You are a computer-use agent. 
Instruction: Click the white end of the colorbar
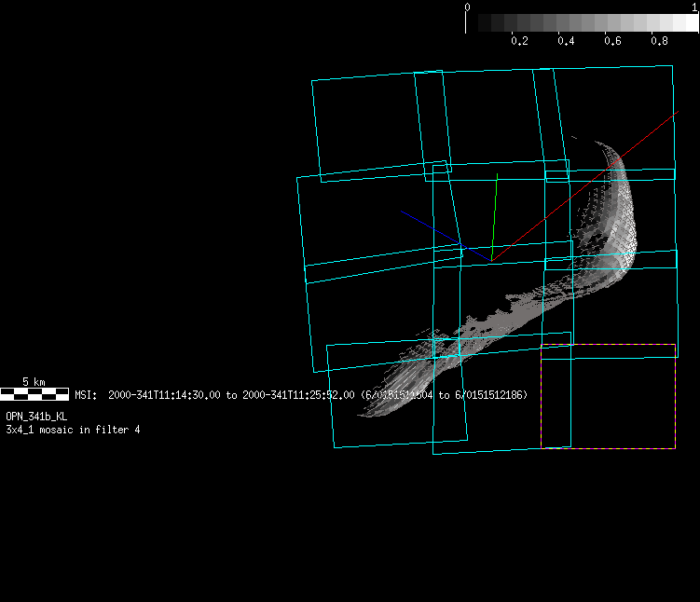(690, 23)
